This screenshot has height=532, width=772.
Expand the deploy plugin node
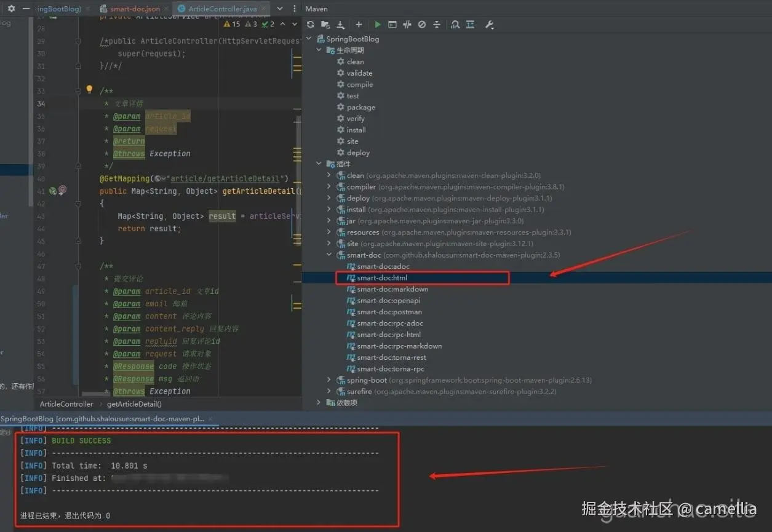(329, 198)
